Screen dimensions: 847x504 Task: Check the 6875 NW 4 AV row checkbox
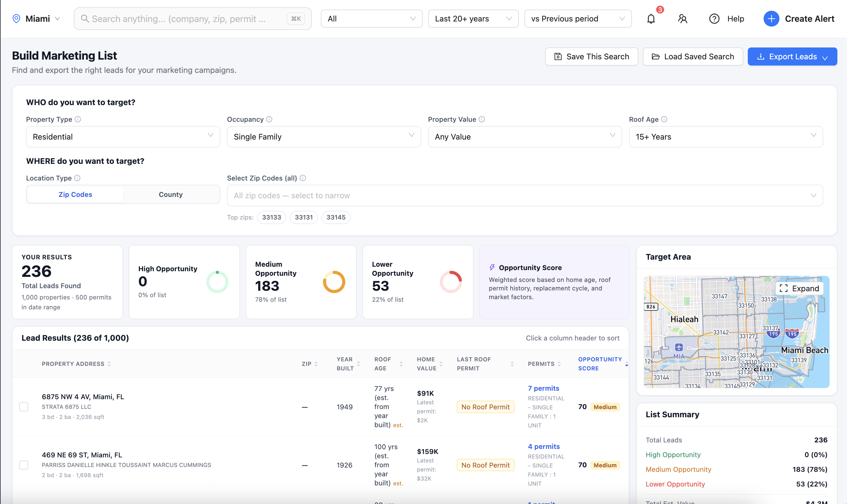24,407
